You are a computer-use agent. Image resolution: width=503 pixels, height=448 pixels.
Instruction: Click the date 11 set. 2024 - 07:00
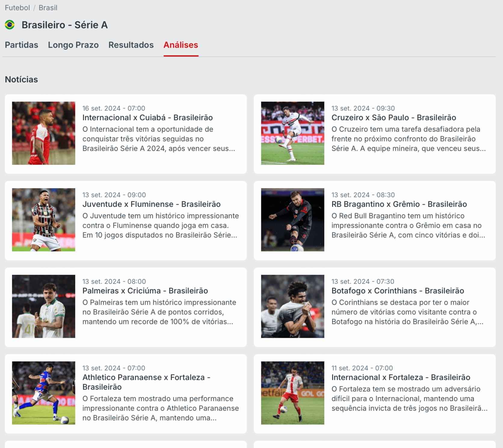pyautogui.click(x=362, y=368)
